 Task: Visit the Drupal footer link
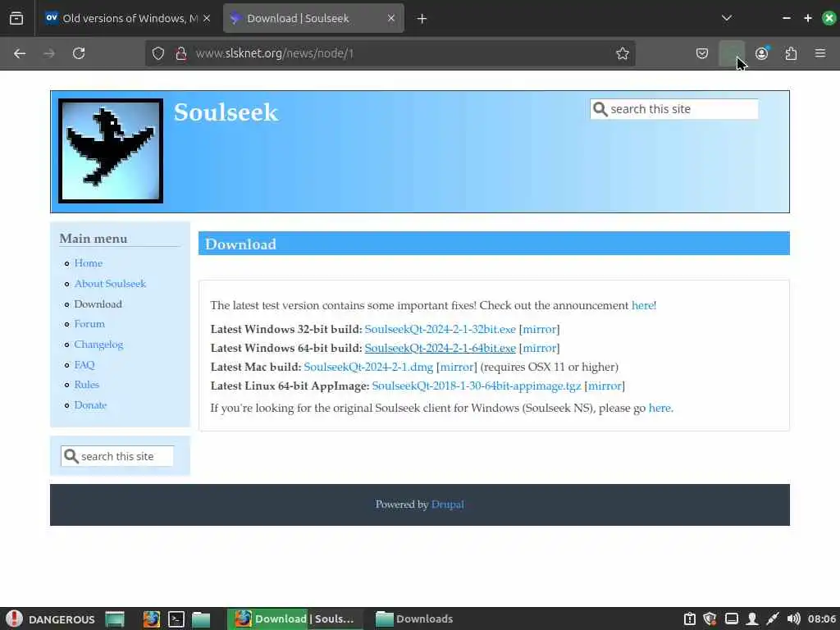[x=447, y=504]
